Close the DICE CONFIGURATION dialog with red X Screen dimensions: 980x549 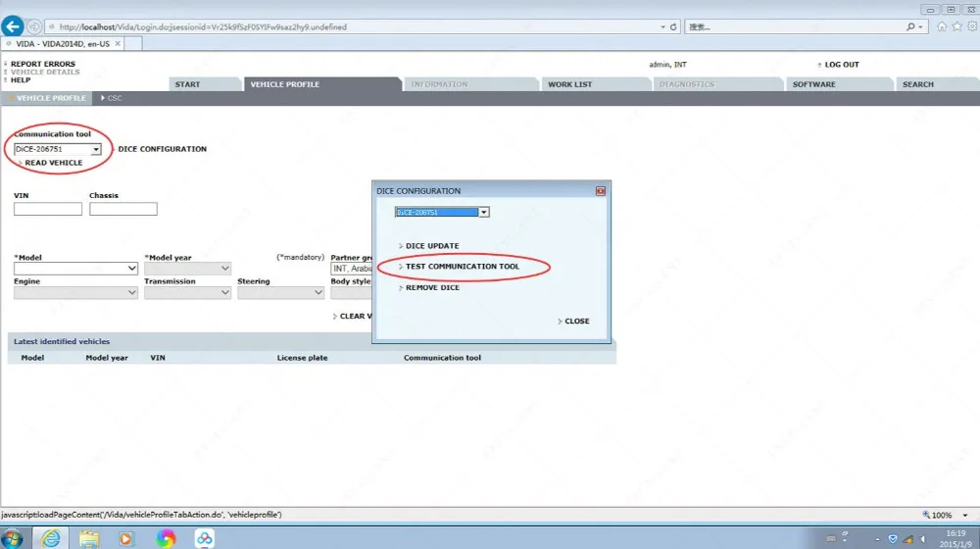click(601, 191)
